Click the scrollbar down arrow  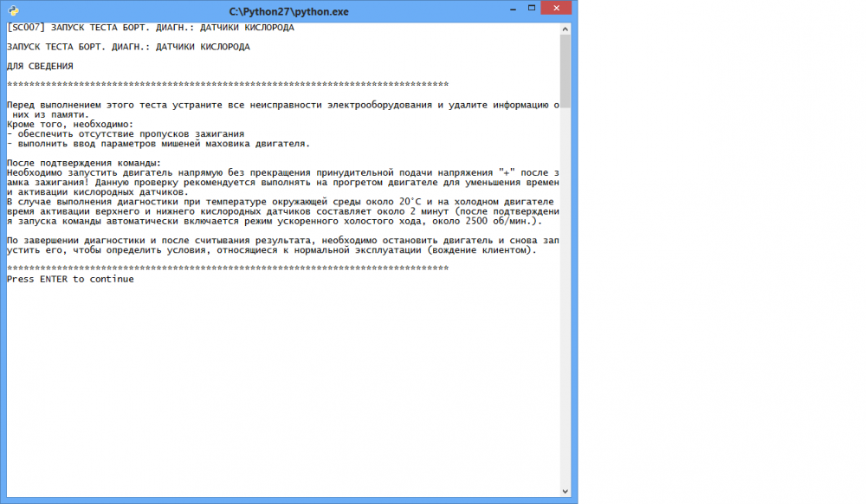[565, 491]
